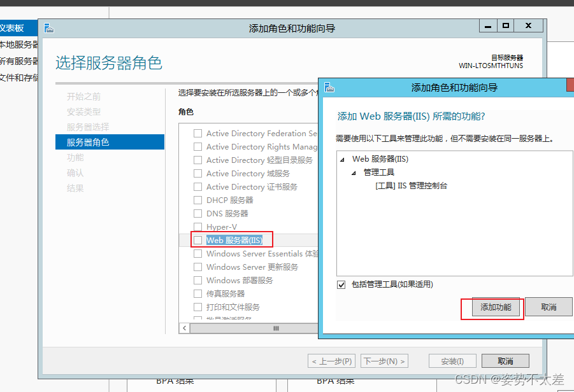
Task: Click the Hyper-V role label
Action: tap(222, 227)
